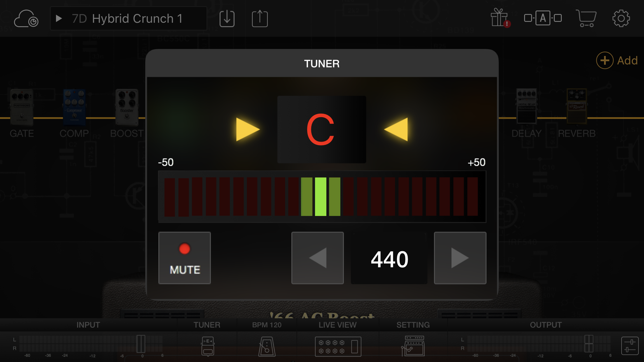Open the settings gear icon

[x=621, y=18]
